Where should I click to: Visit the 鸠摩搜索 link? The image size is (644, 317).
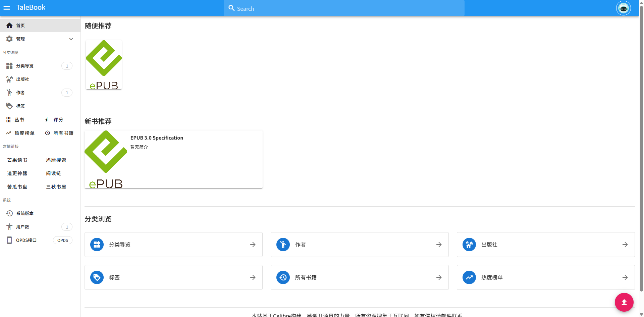(x=56, y=160)
